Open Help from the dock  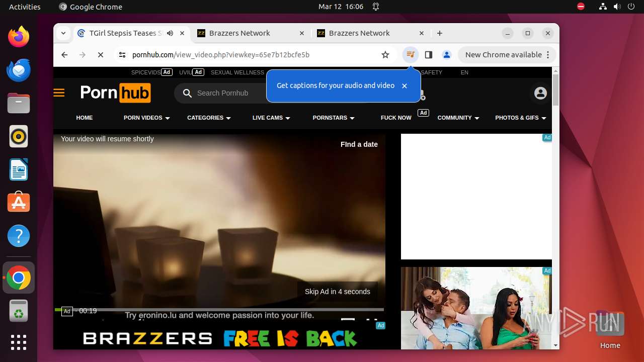tap(19, 236)
